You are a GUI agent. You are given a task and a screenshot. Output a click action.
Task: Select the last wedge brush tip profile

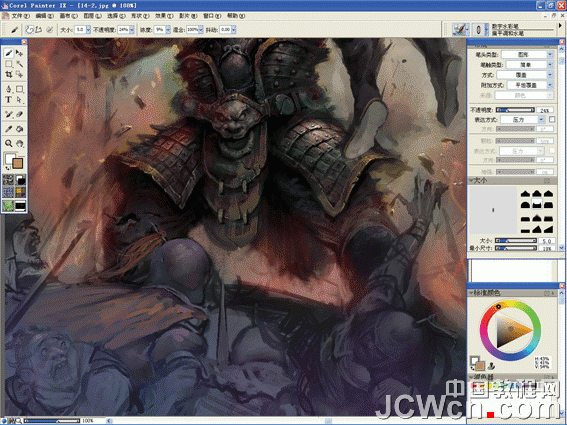point(548,229)
